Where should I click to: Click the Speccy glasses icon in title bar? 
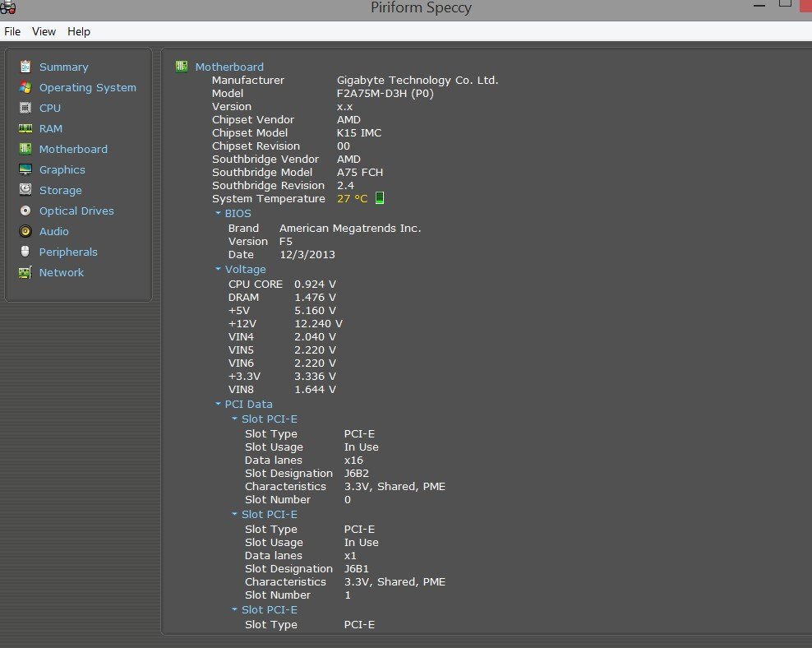tap(7, 7)
